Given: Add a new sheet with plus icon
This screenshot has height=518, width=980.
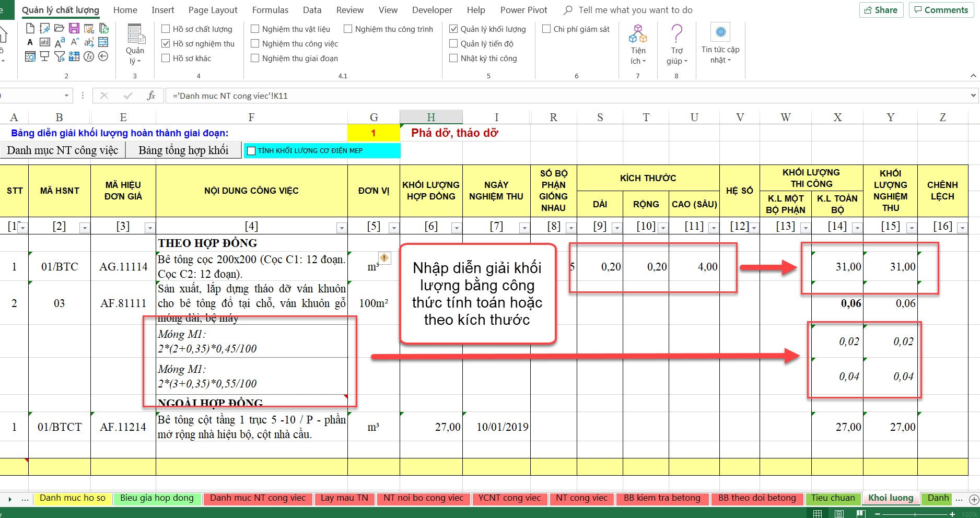Looking at the screenshot, I should tap(974, 499).
